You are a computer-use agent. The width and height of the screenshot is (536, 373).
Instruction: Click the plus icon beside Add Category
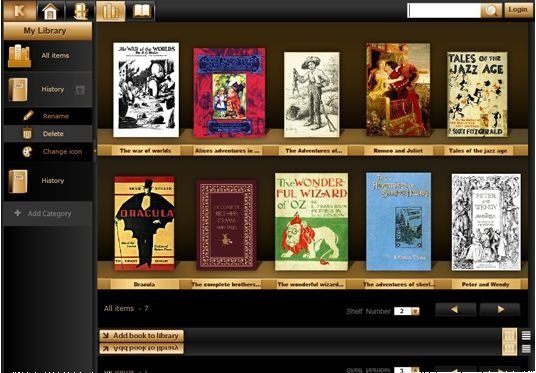click(17, 213)
